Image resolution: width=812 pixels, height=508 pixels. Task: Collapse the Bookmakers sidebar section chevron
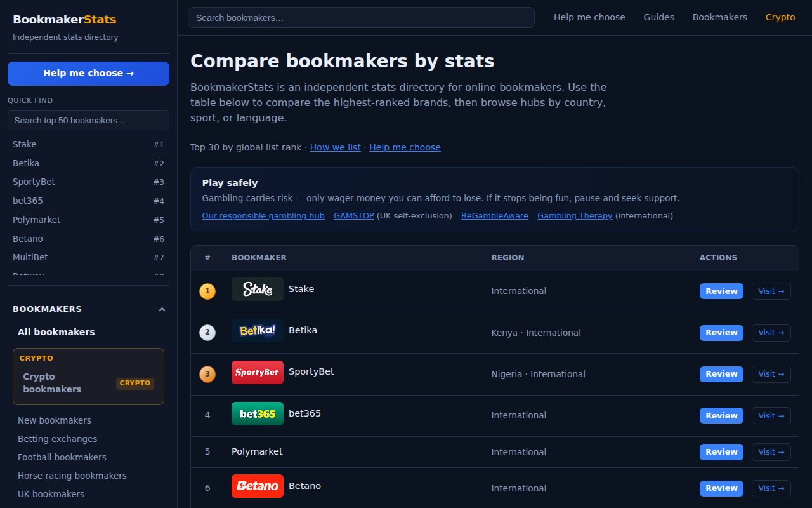pyautogui.click(x=162, y=309)
